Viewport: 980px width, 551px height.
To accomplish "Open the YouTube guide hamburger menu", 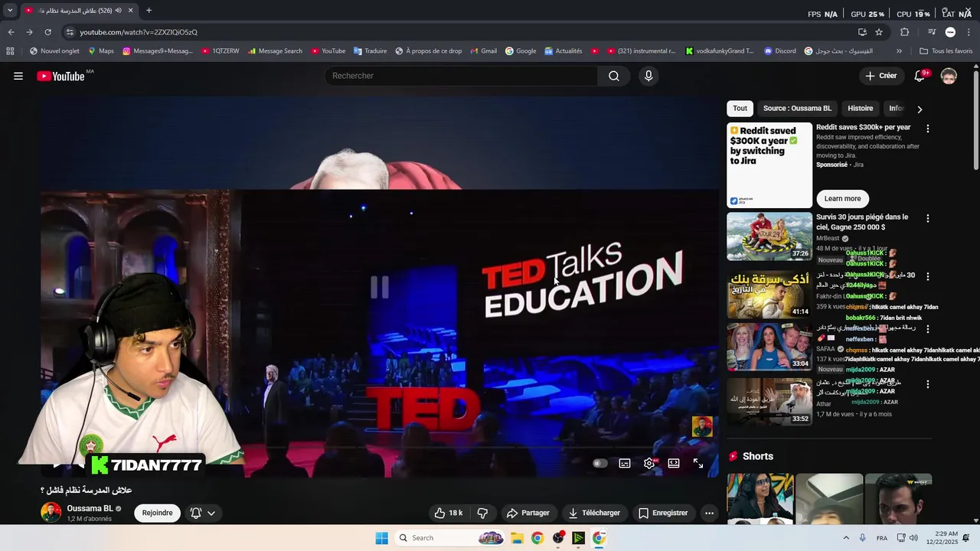I will coord(18,76).
